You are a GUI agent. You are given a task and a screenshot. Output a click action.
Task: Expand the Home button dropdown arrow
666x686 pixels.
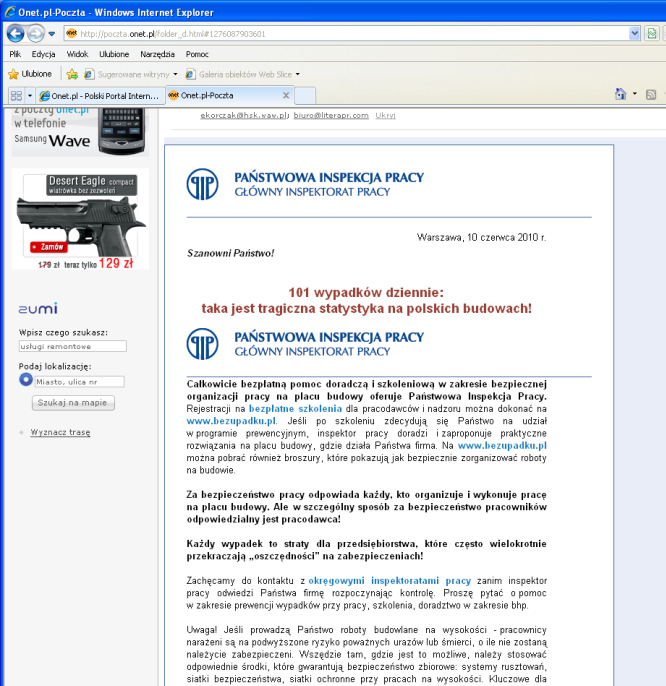click(x=634, y=94)
